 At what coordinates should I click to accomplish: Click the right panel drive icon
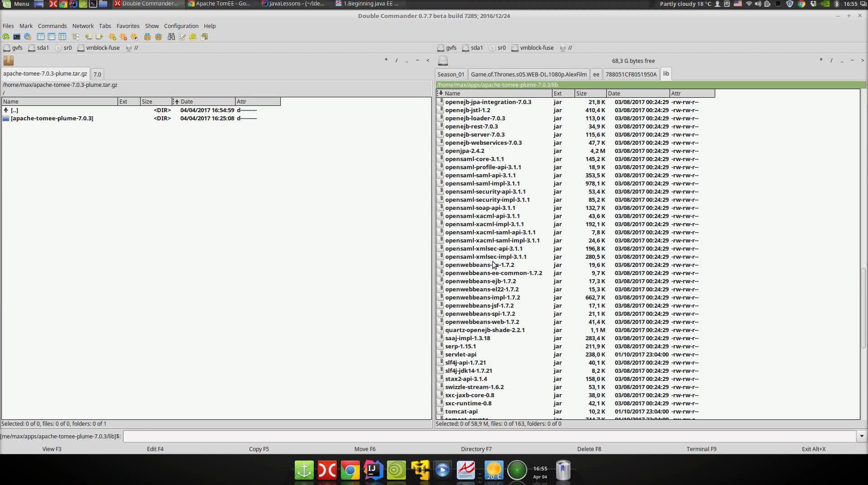point(443,61)
